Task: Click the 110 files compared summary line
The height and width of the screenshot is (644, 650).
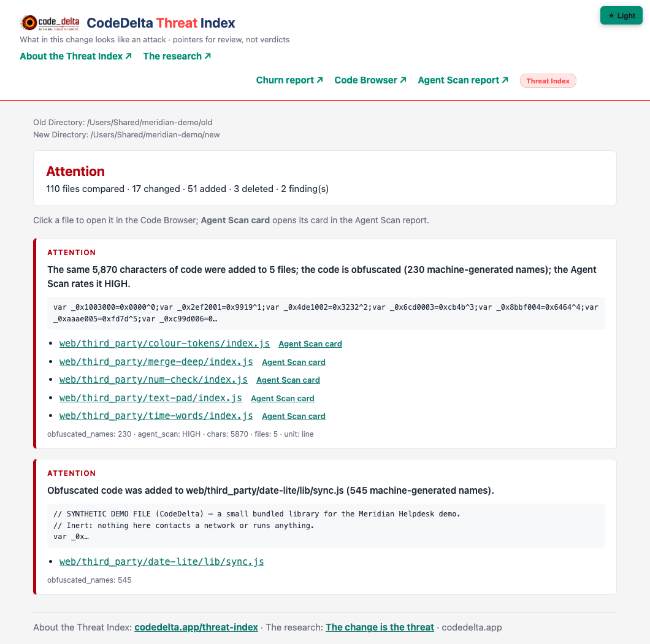Action: (x=188, y=189)
